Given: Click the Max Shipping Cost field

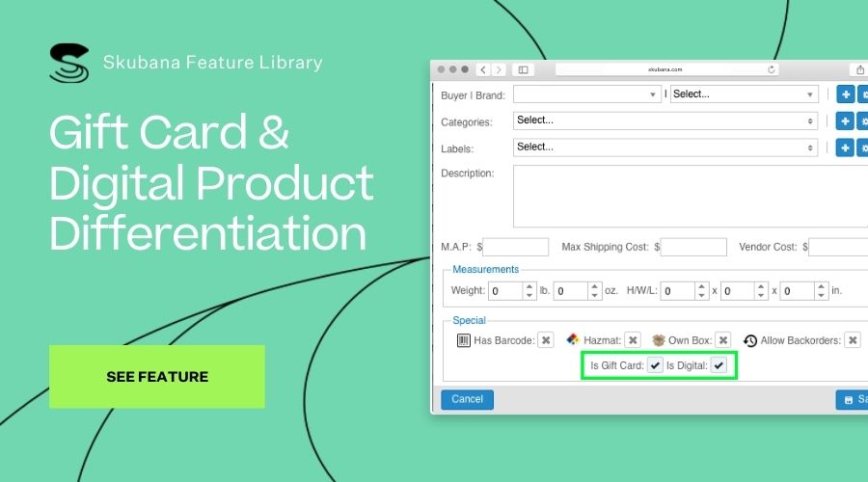Looking at the screenshot, I should (693, 247).
